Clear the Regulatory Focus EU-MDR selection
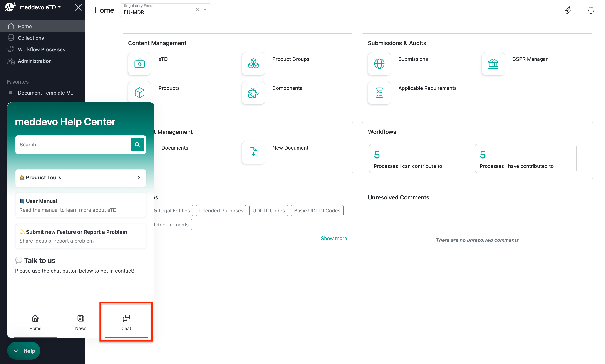Image resolution: width=605 pixels, height=364 pixels. [197, 10]
